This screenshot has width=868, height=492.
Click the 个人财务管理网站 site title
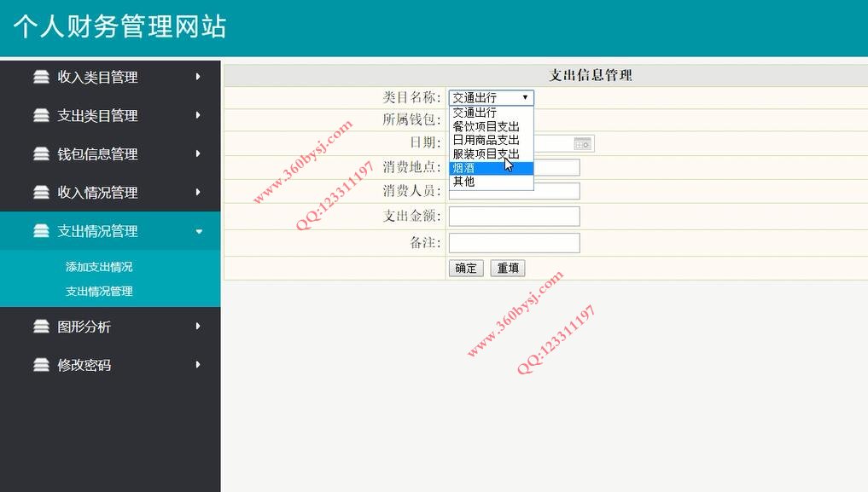[119, 26]
